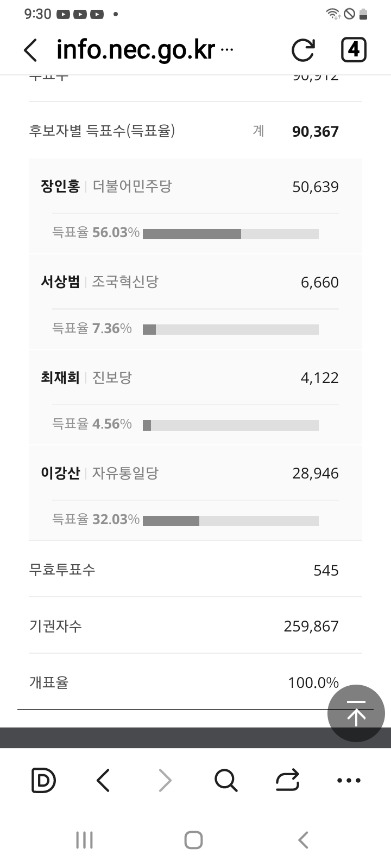Viewport: 391px width, 868px height.
Task: Open the tab switcher showing 4 tabs
Action: click(x=354, y=50)
